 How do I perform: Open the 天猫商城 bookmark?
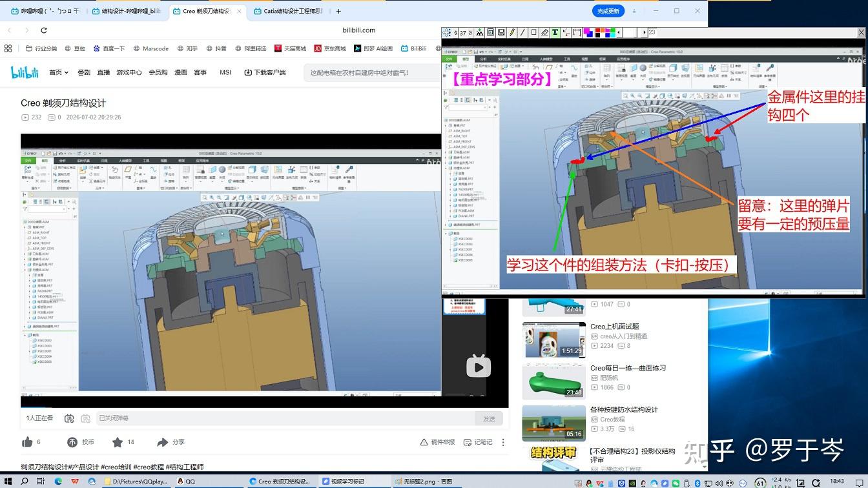[x=290, y=48]
